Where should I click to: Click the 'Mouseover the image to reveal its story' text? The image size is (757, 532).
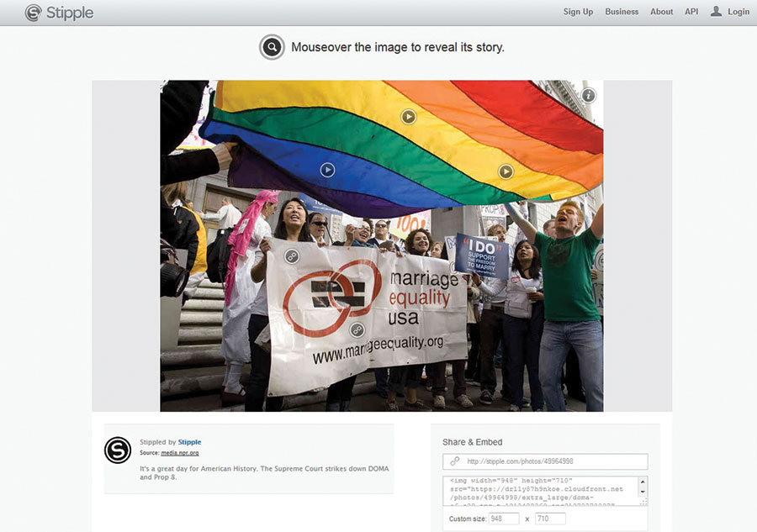(x=398, y=47)
